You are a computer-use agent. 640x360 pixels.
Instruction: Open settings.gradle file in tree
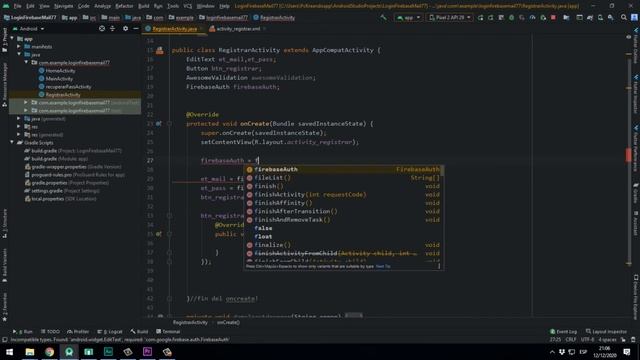pos(60,191)
